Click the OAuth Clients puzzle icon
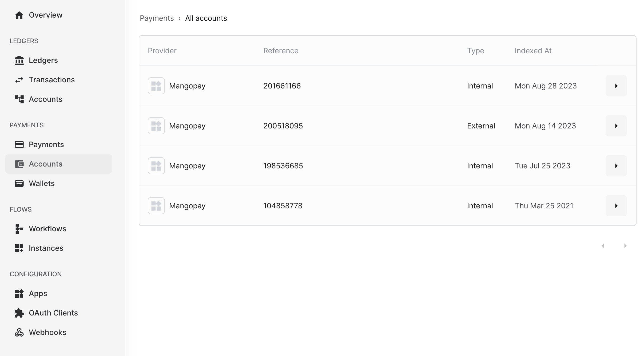 click(19, 313)
